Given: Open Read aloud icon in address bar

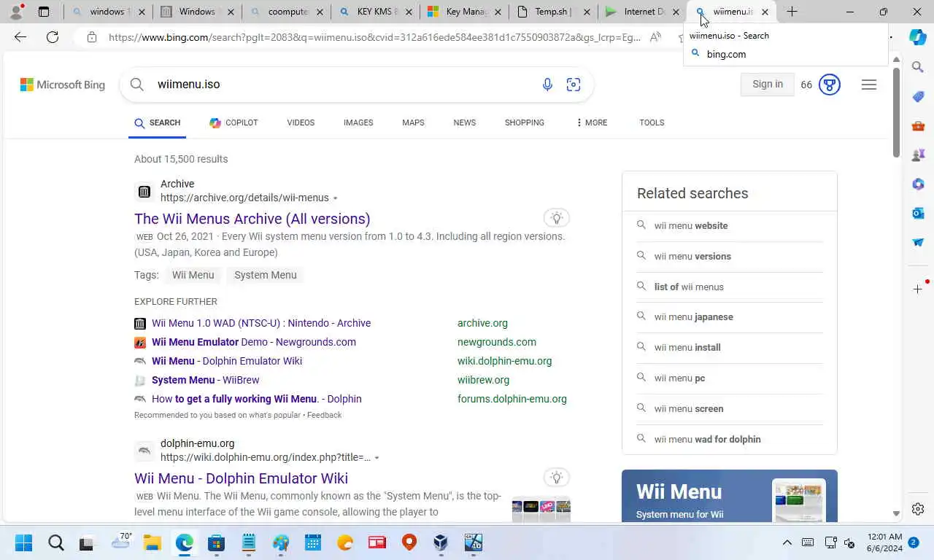Looking at the screenshot, I should tap(655, 37).
